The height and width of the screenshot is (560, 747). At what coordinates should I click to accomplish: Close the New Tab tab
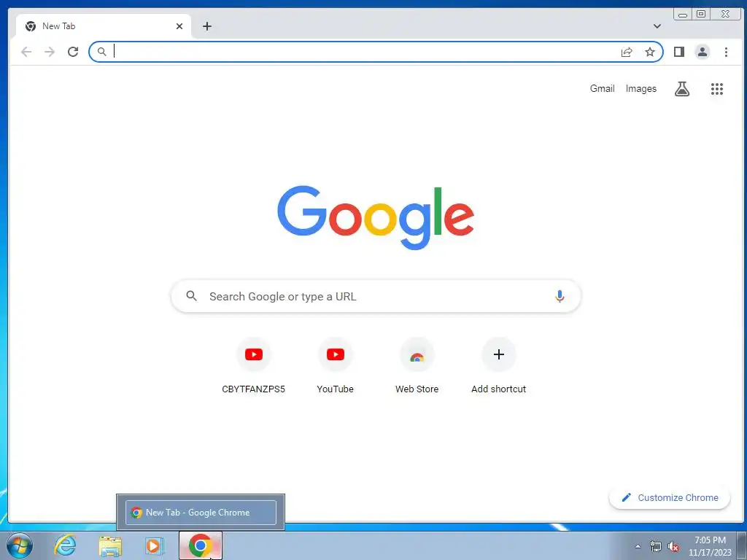[179, 26]
